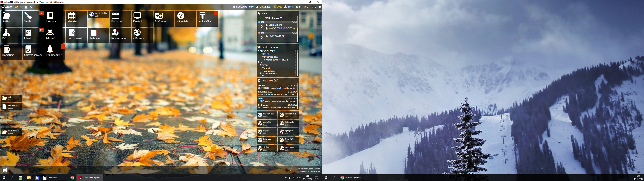Expand the Ladislav Šíma call entry arrow

[x=261, y=26]
